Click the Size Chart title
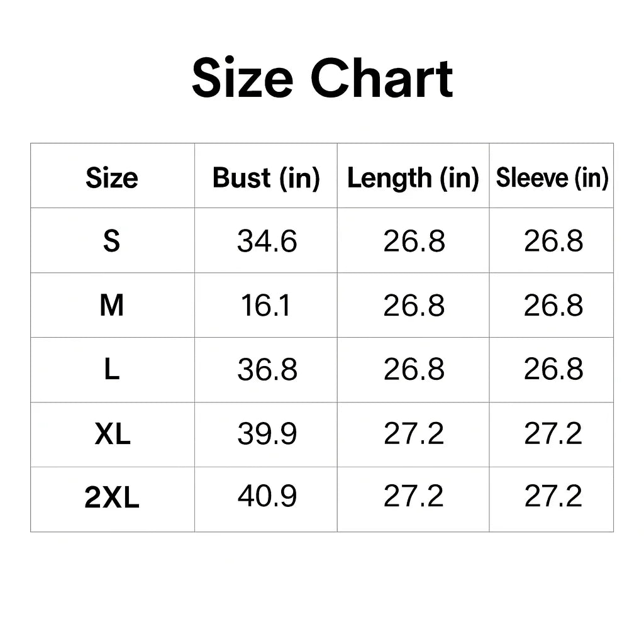This screenshot has height=644, width=644. click(x=322, y=79)
